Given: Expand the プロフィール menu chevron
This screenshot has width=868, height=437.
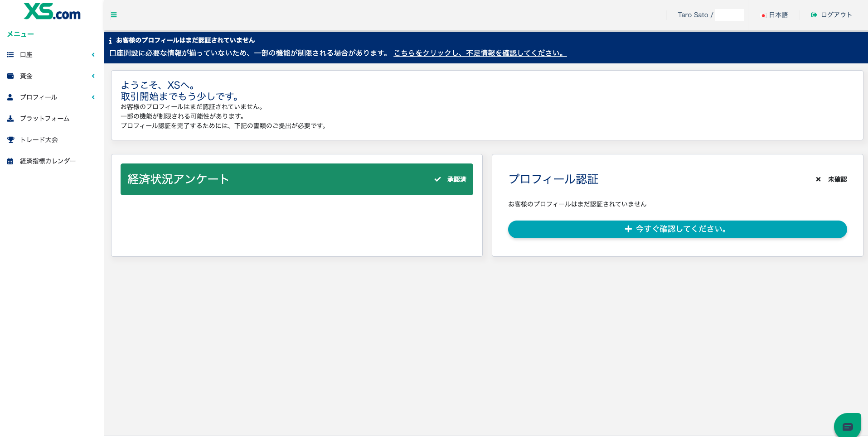Looking at the screenshot, I should [x=93, y=97].
